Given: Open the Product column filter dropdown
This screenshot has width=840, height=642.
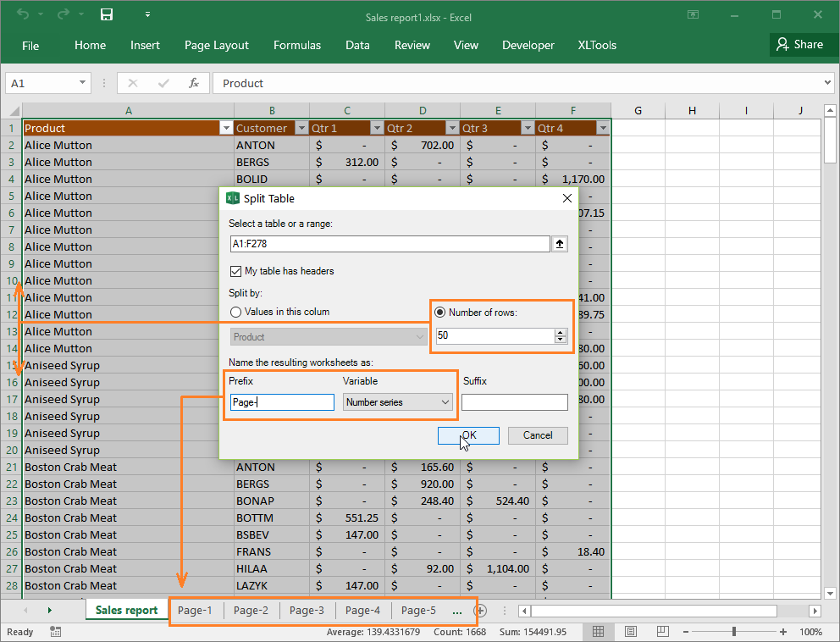Looking at the screenshot, I should tap(225, 127).
